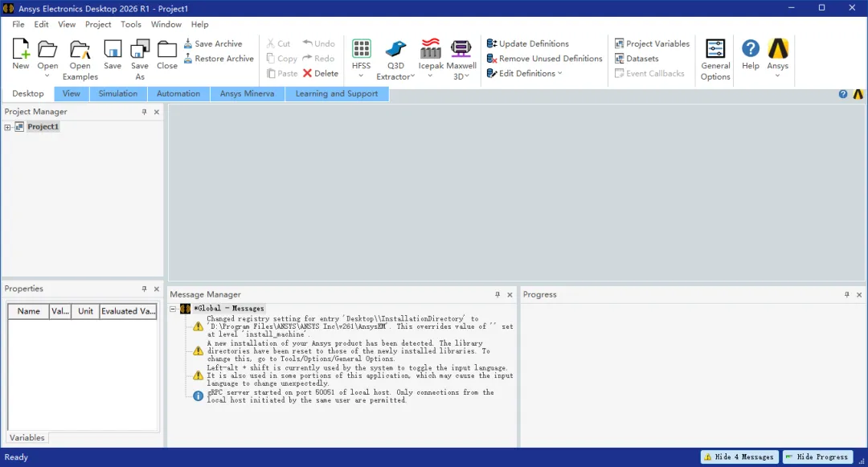Screen dimensions: 868x467
Task: Open the File menu
Action: [18, 24]
